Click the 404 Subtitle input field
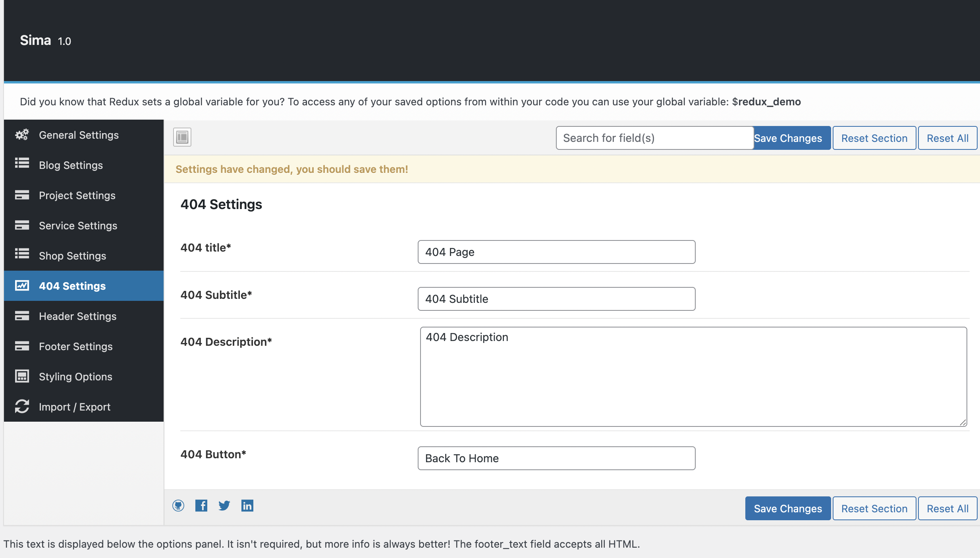 pos(557,299)
